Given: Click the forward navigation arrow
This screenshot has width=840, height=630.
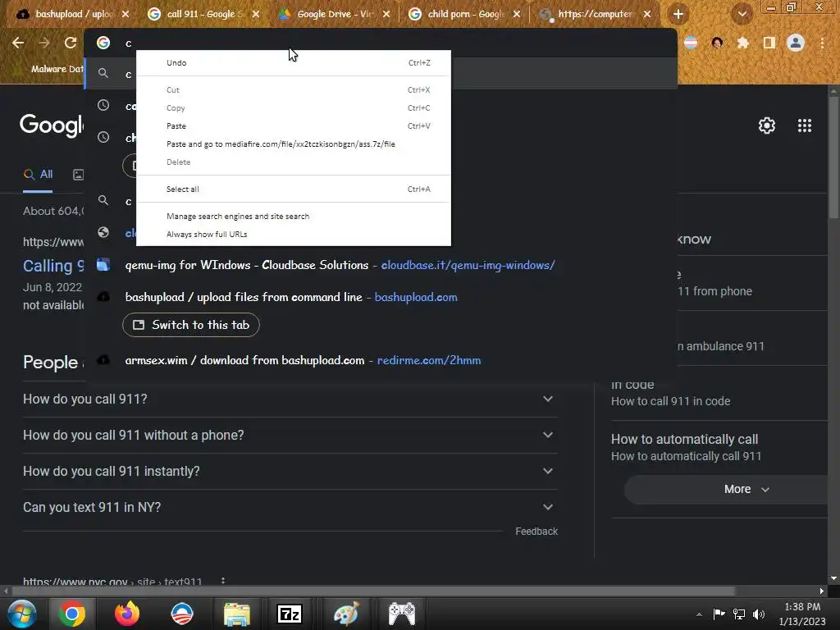Looking at the screenshot, I should click(x=44, y=43).
